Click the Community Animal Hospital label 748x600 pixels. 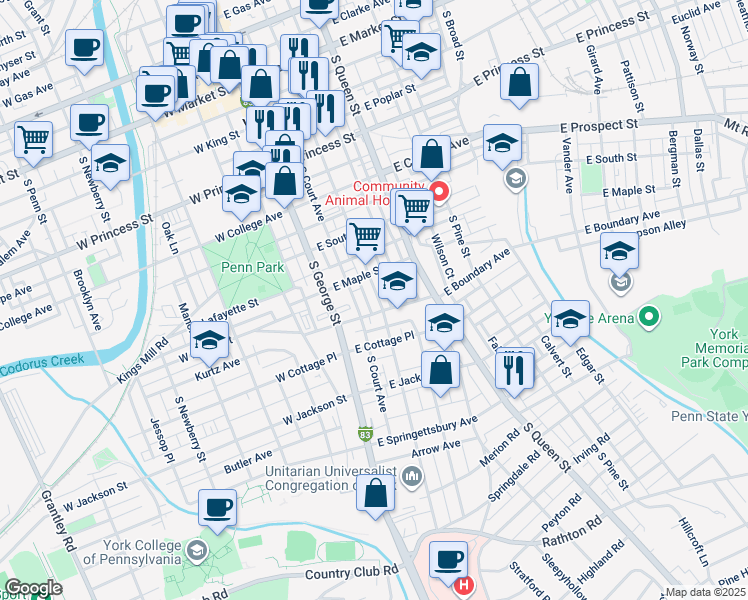coord(374,193)
